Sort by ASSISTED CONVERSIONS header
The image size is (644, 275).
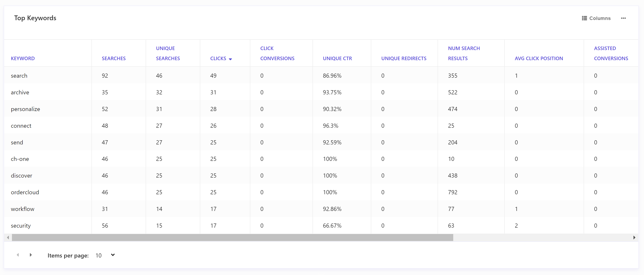point(611,53)
